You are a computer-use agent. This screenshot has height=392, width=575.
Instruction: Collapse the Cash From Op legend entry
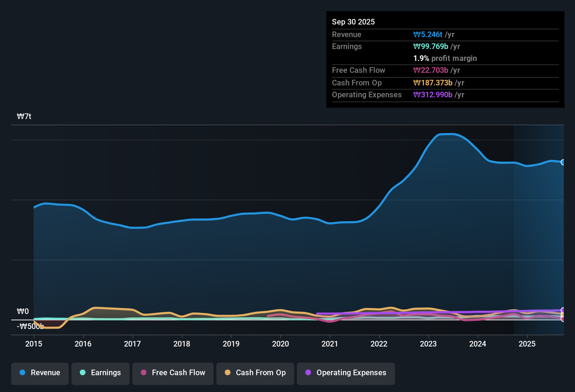tap(255, 373)
